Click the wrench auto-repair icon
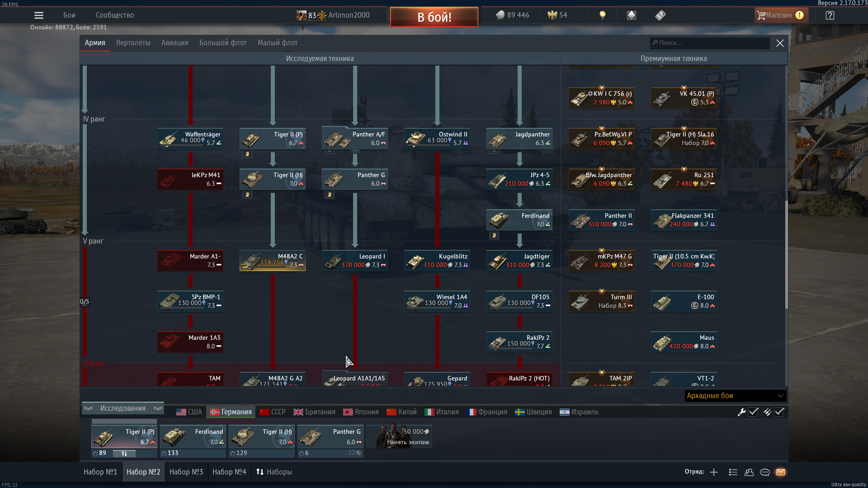868x488 pixels. coord(741,412)
